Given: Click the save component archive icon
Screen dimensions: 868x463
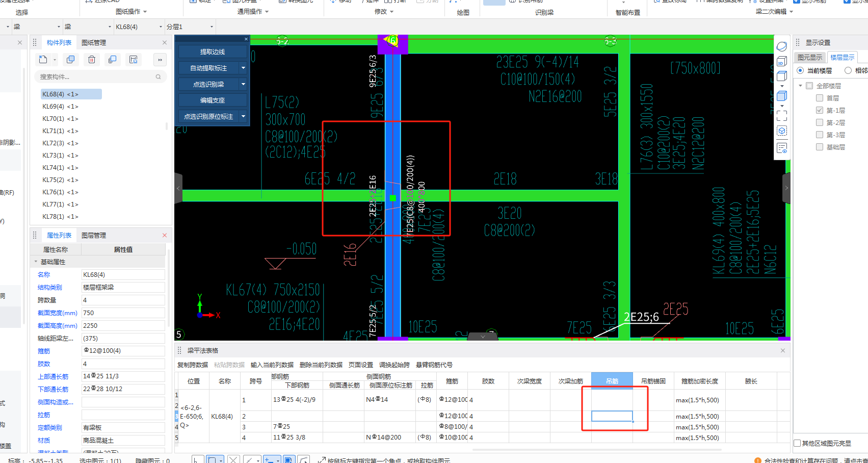Looking at the screenshot, I should pyautogui.click(x=133, y=60).
